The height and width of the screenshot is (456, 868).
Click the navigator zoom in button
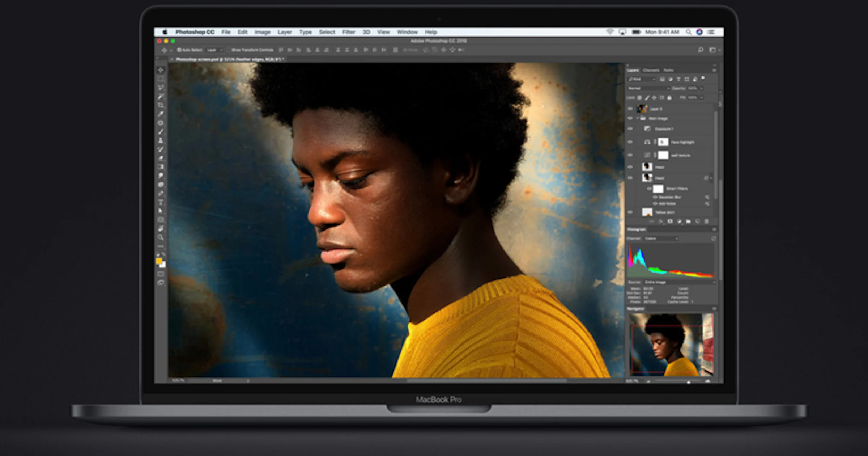click(x=708, y=381)
